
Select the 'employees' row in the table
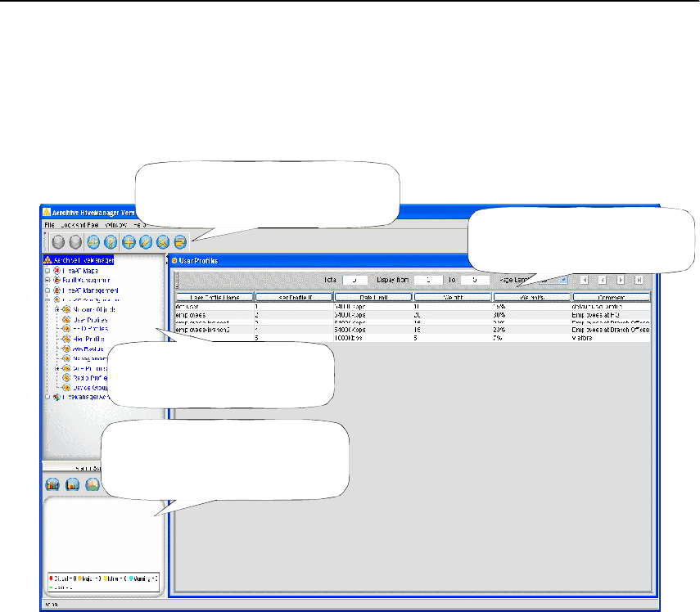point(413,315)
